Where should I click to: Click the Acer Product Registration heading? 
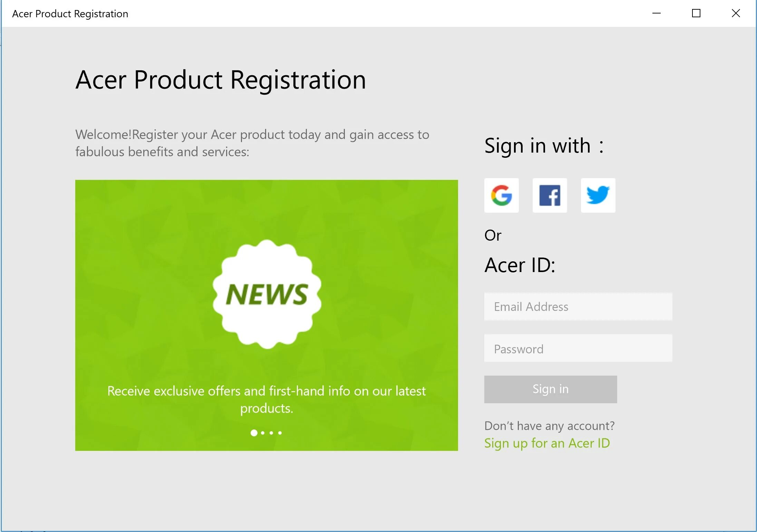click(221, 80)
